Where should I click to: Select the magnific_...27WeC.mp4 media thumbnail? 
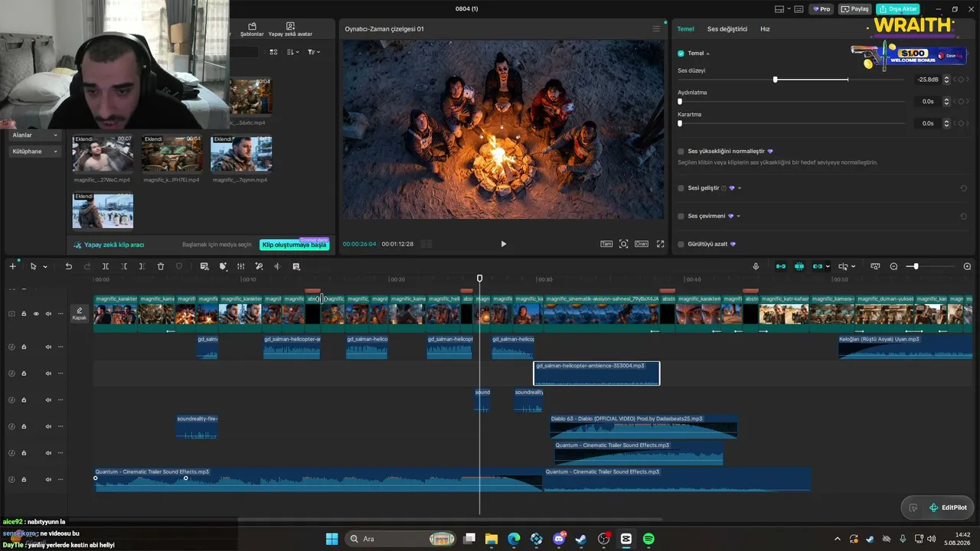point(103,154)
